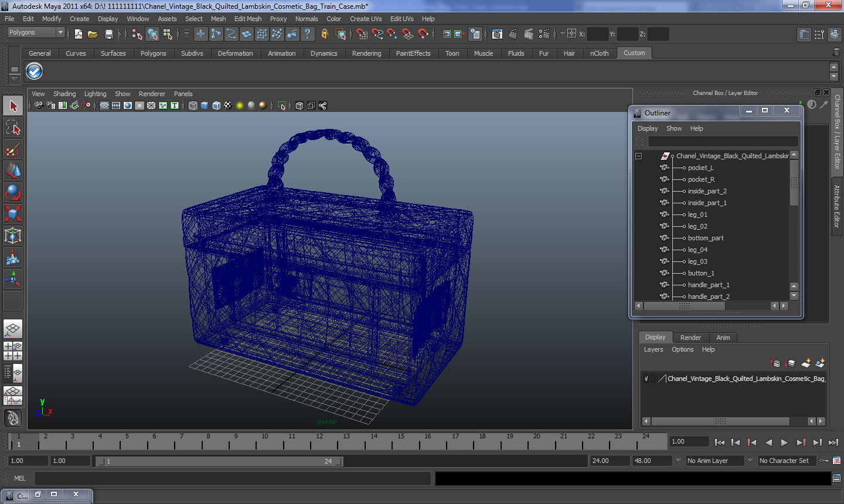Activate the Scale tool cube icon
The image size is (844, 504).
(13, 214)
